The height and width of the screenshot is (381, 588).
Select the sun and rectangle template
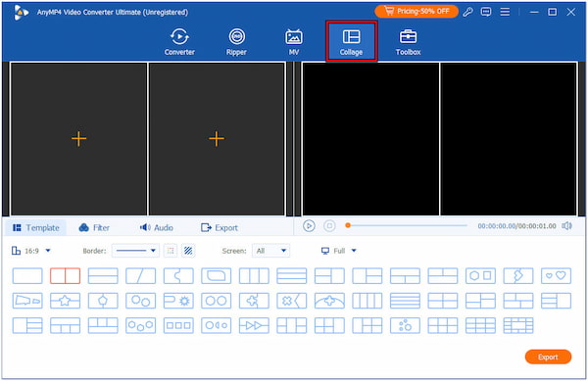pyautogui.click(x=178, y=301)
